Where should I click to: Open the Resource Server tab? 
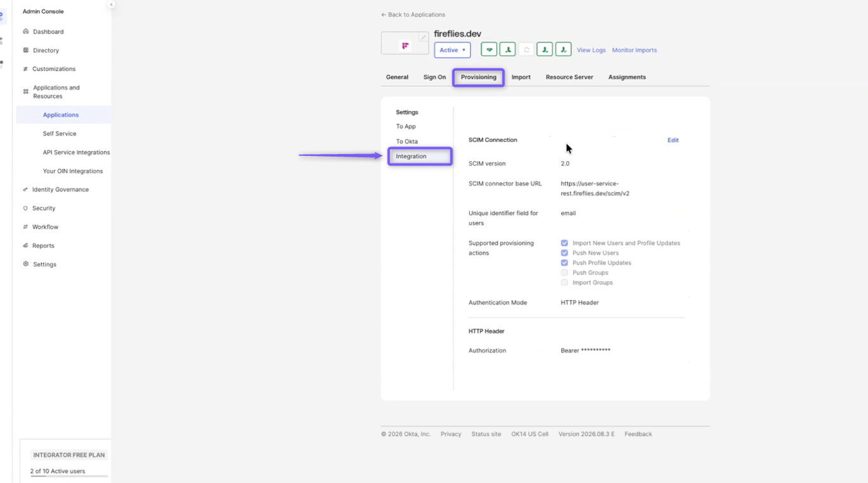(x=569, y=77)
